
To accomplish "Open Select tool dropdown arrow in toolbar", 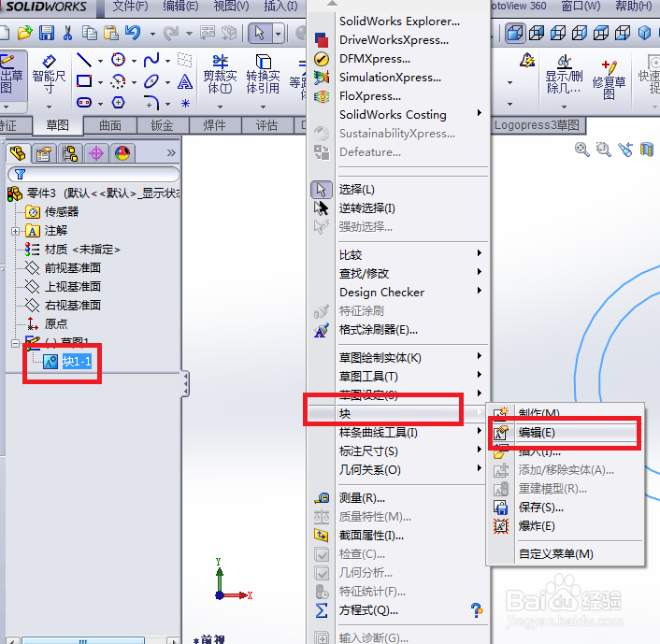I will pos(279,33).
